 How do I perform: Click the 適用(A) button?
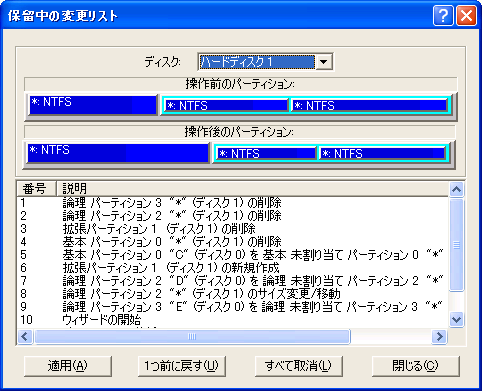(x=68, y=366)
